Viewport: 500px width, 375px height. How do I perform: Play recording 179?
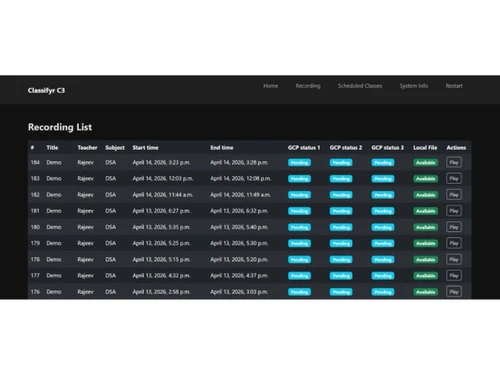[x=454, y=243]
